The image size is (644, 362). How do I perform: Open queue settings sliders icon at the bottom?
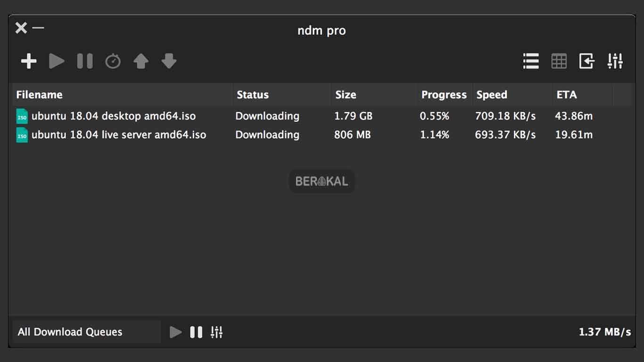click(x=216, y=332)
